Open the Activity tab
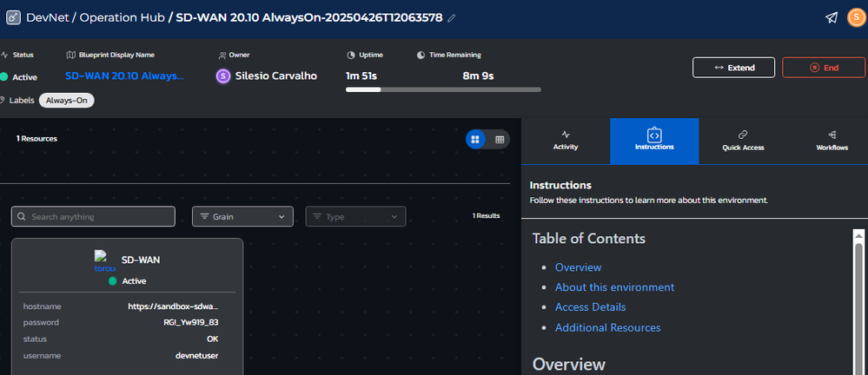The image size is (868, 375). (565, 141)
